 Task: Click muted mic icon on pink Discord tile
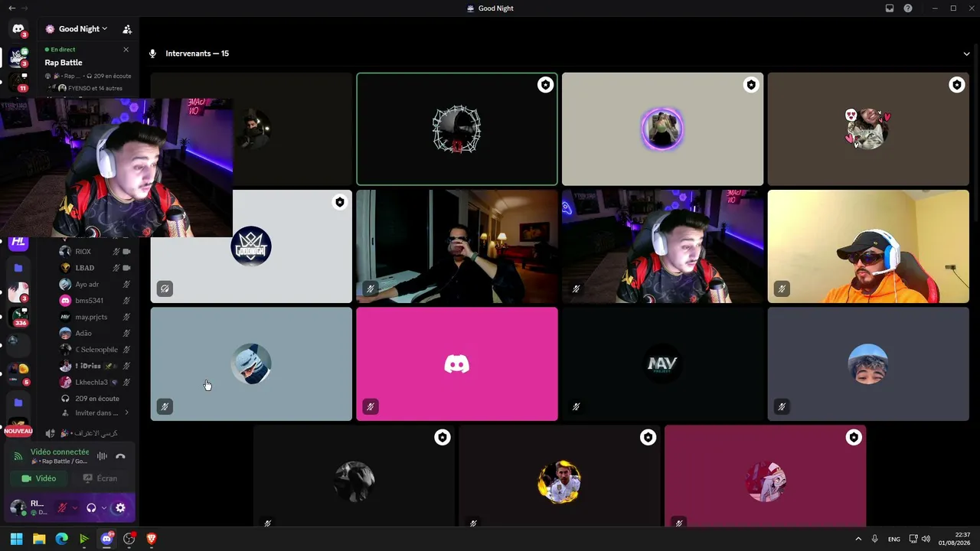coord(371,406)
